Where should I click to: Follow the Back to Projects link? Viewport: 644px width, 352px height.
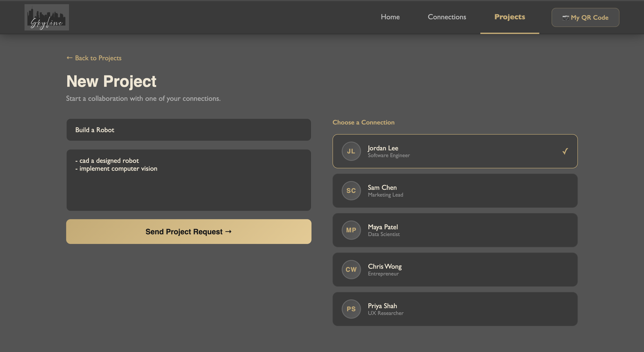point(94,58)
